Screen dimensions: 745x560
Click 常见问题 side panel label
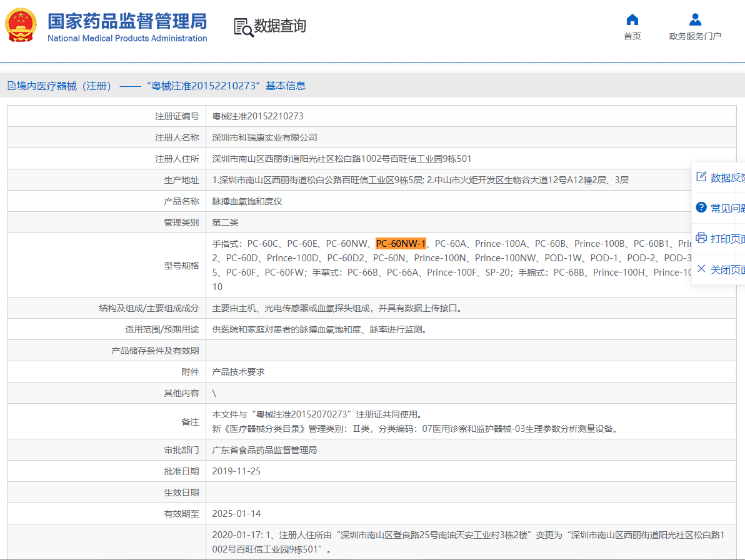pyautogui.click(x=727, y=208)
